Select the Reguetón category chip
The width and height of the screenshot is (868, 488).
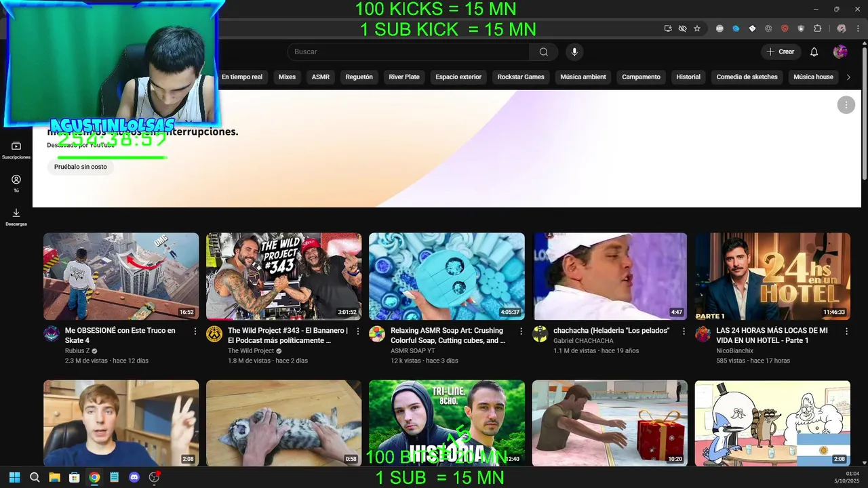pos(359,77)
